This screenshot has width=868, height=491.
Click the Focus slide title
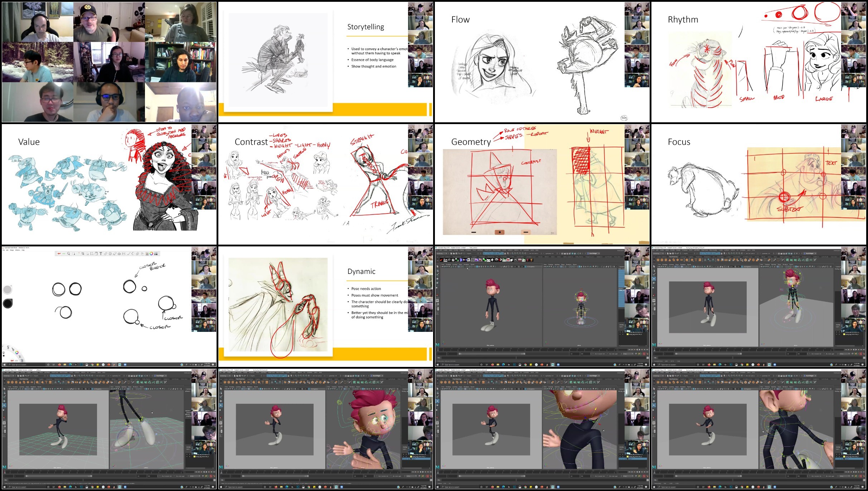coord(679,142)
